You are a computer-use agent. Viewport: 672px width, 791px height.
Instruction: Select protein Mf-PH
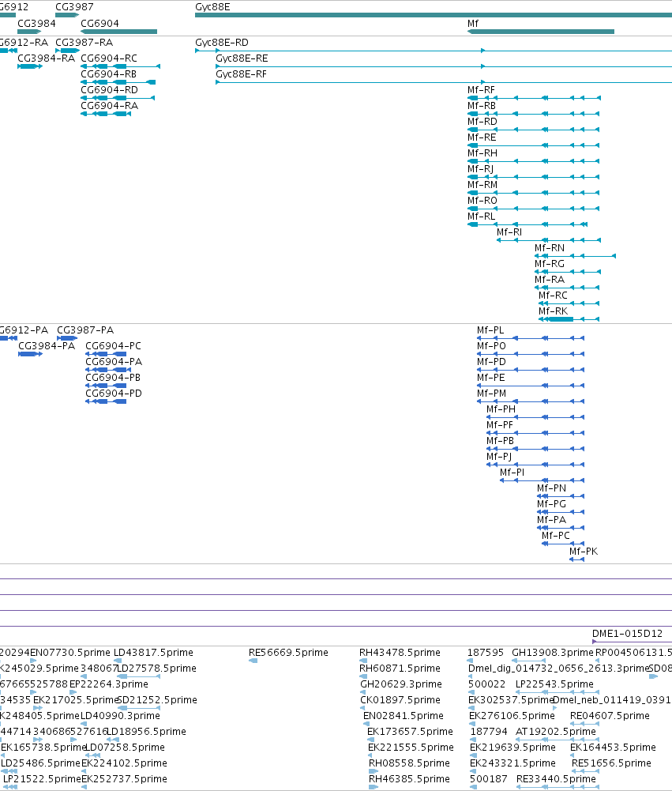(535, 417)
